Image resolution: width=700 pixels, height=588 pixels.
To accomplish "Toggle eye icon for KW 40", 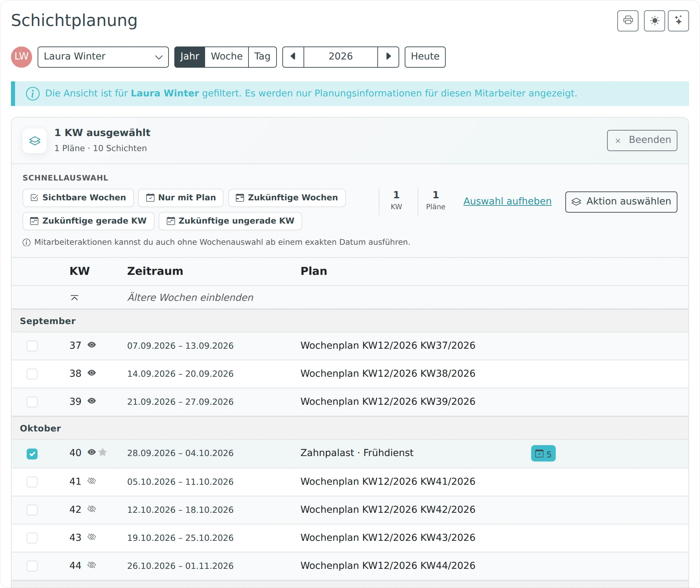I will pyautogui.click(x=92, y=452).
